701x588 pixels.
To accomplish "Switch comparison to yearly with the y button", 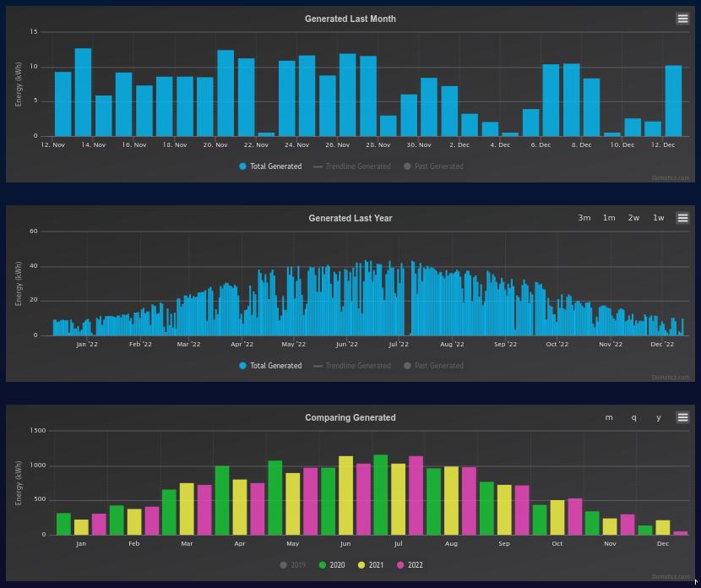I will 659,417.
